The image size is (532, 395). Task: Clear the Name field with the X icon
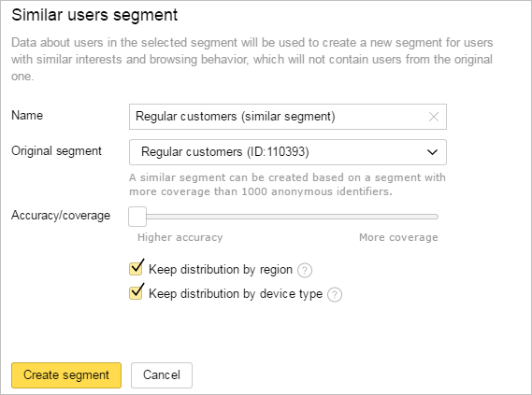point(434,117)
